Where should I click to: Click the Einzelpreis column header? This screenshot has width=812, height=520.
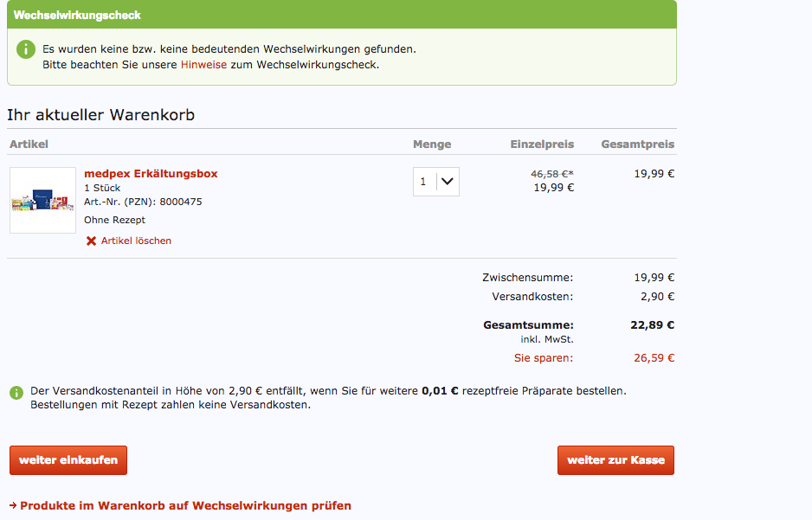[542, 144]
